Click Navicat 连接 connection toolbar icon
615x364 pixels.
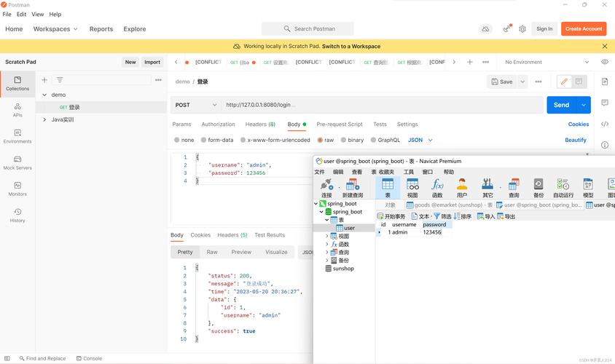tap(326, 188)
